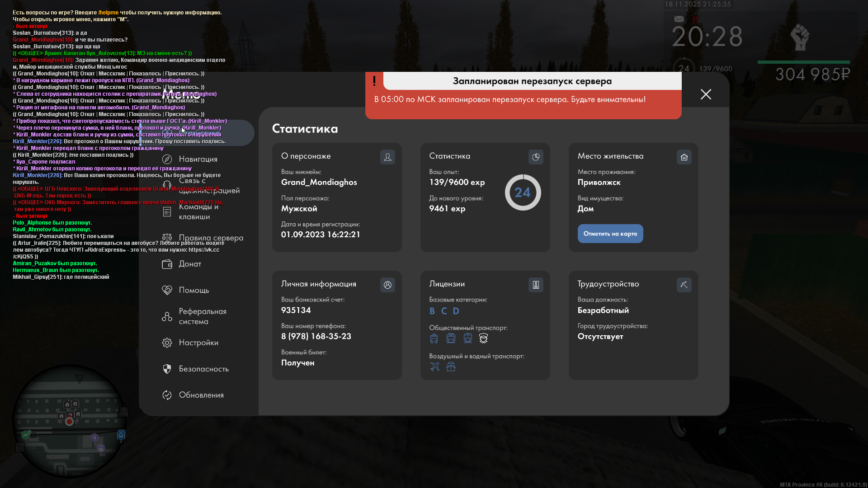Click the hammer icon in Трудоустройство card
Viewport: 868px width, 488px height.
click(684, 285)
